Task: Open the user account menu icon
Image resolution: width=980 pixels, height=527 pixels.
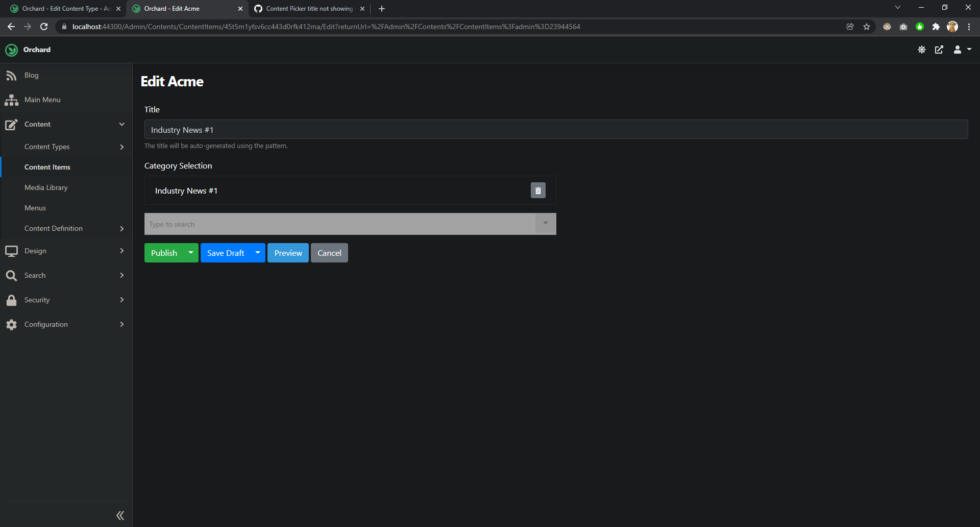Action: 962,50
